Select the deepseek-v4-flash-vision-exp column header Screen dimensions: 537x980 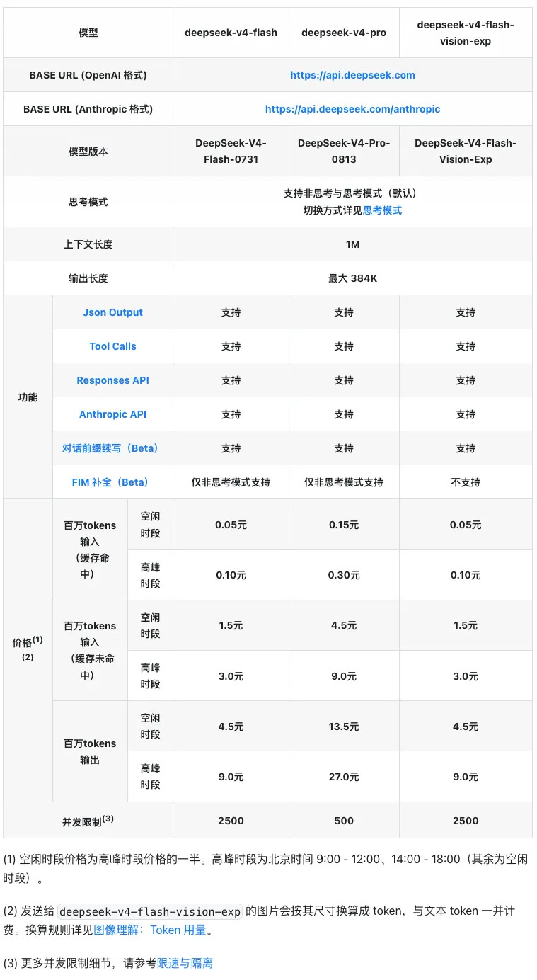[466, 33]
